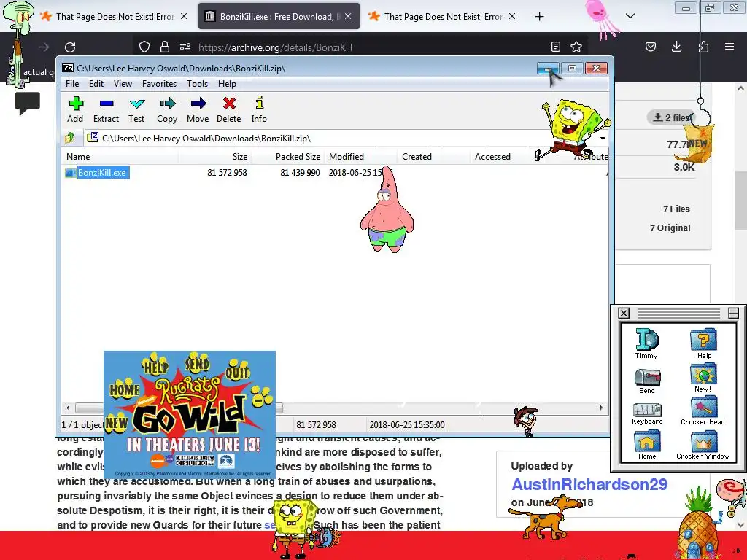
Task: Open the list all tabs chevron
Action: [x=630, y=16]
